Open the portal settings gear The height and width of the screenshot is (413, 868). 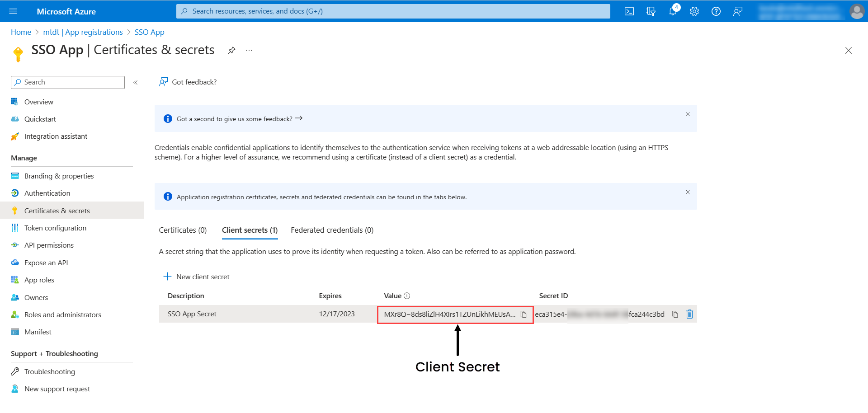pyautogui.click(x=694, y=11)
